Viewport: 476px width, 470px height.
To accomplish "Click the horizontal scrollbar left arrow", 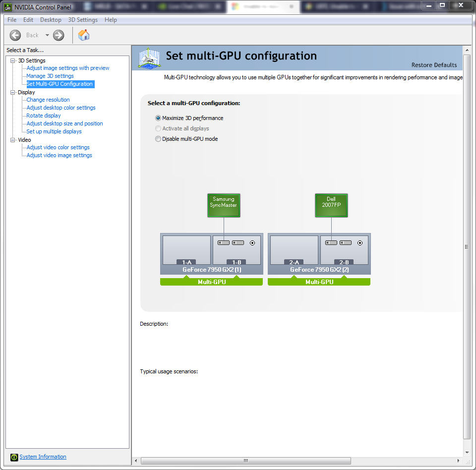I will tap(136, 461).
